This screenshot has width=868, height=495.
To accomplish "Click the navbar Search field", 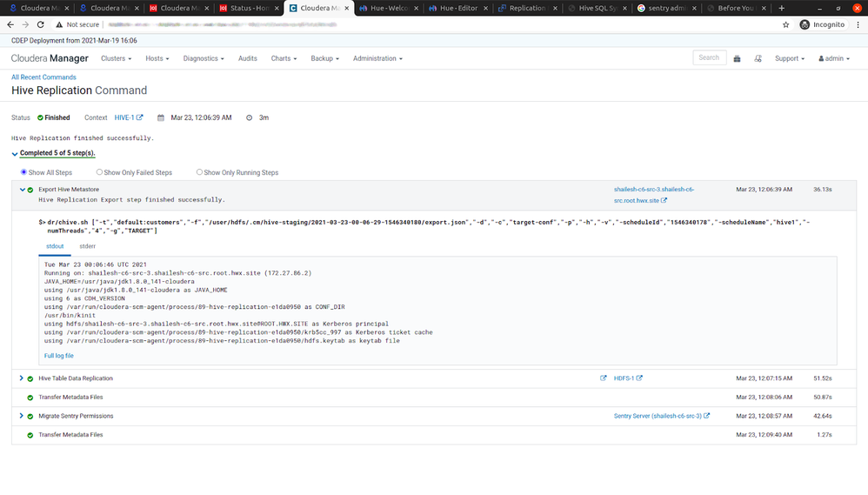I will (709, 57).
